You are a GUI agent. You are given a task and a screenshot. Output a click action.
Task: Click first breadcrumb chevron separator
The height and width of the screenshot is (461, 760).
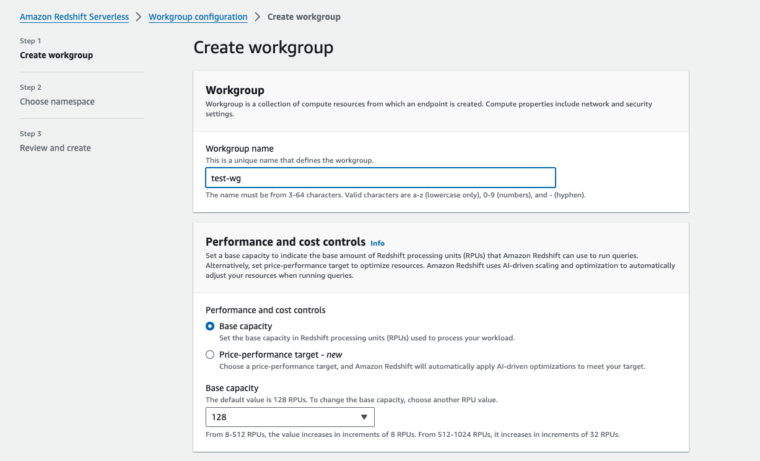(x=138, y=17)
